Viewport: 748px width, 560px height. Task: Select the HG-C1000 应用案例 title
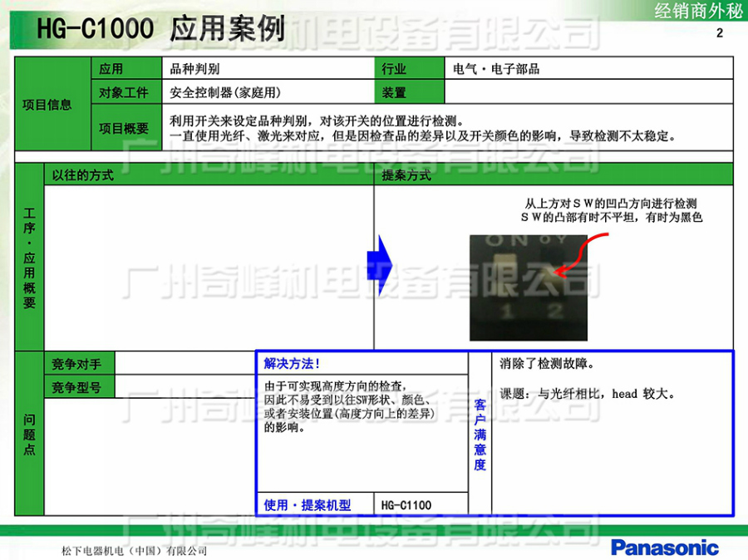click(x=160, y=29)
